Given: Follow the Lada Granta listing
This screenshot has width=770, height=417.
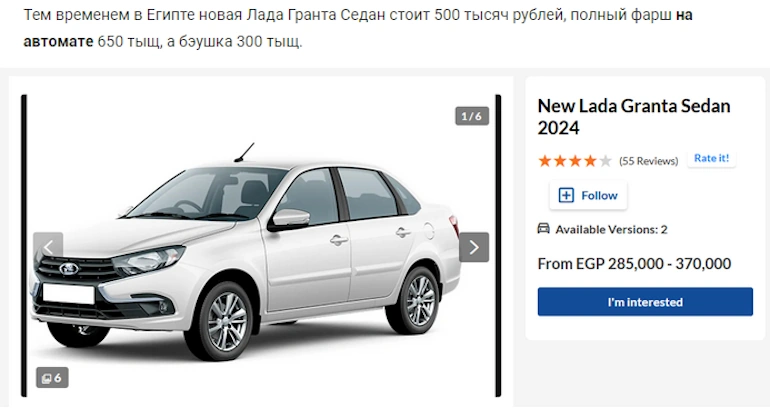Looking at the screenshot, I should click(x=588, y=195).
